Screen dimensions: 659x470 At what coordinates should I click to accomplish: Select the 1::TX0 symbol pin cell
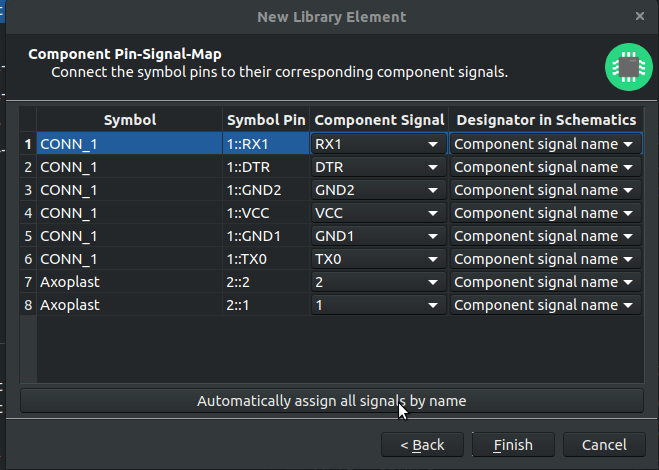point(266,259)
